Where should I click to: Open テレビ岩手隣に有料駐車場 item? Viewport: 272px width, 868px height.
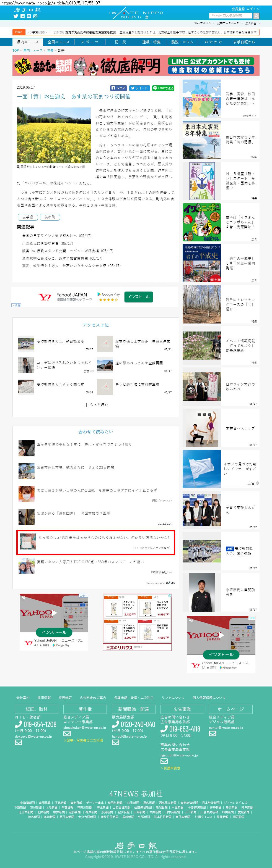tap(137, 385)
